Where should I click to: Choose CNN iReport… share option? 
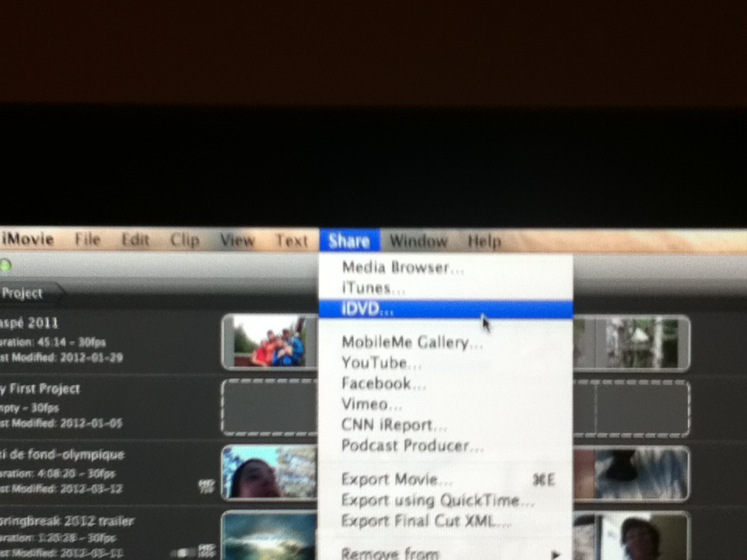[445, 425]
